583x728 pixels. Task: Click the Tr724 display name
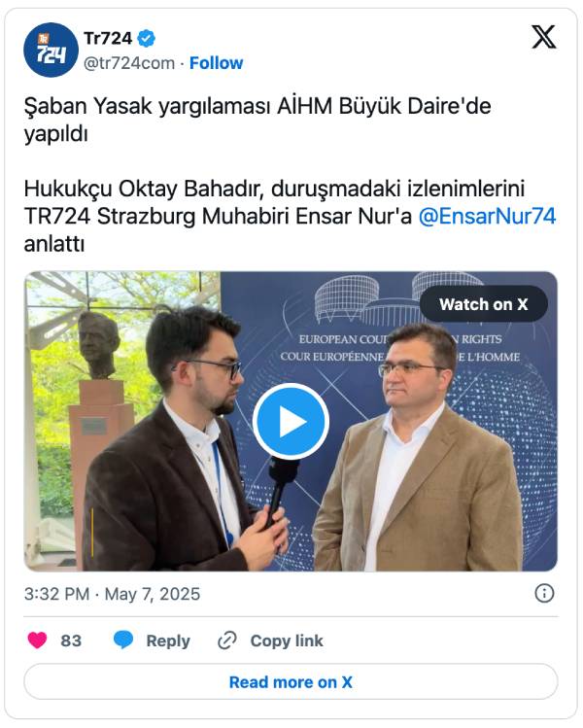pos(108,39)
